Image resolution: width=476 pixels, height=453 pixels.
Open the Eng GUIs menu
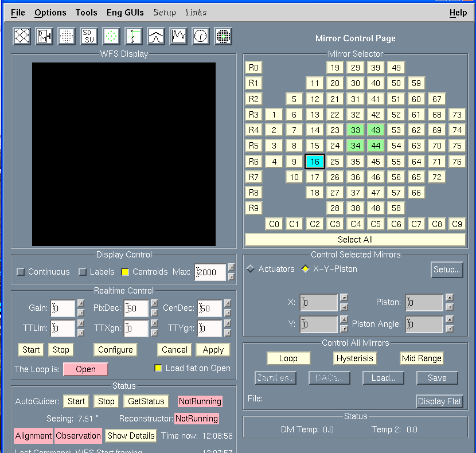pos(125,12)
